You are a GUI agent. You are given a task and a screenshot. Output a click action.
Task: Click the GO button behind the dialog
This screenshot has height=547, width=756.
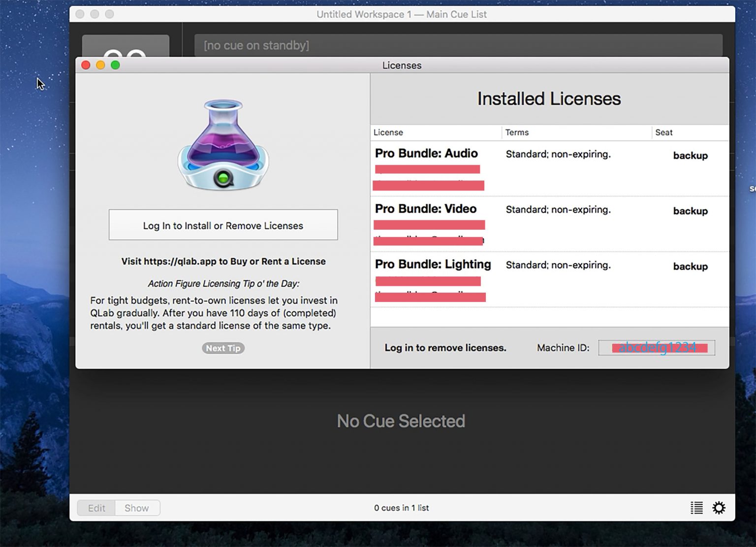pyautogui.click(x=126, y=46)
